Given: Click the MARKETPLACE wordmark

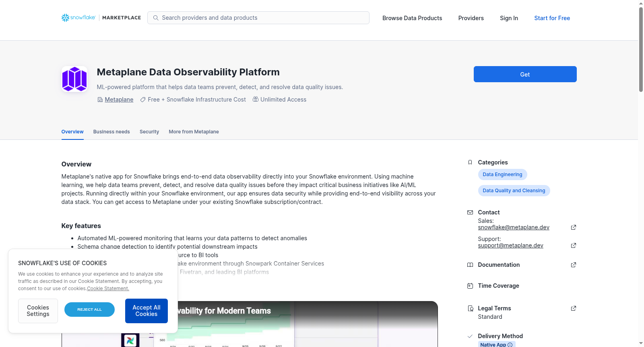Looking at the screenshot, I should click(x=122, y=18).
